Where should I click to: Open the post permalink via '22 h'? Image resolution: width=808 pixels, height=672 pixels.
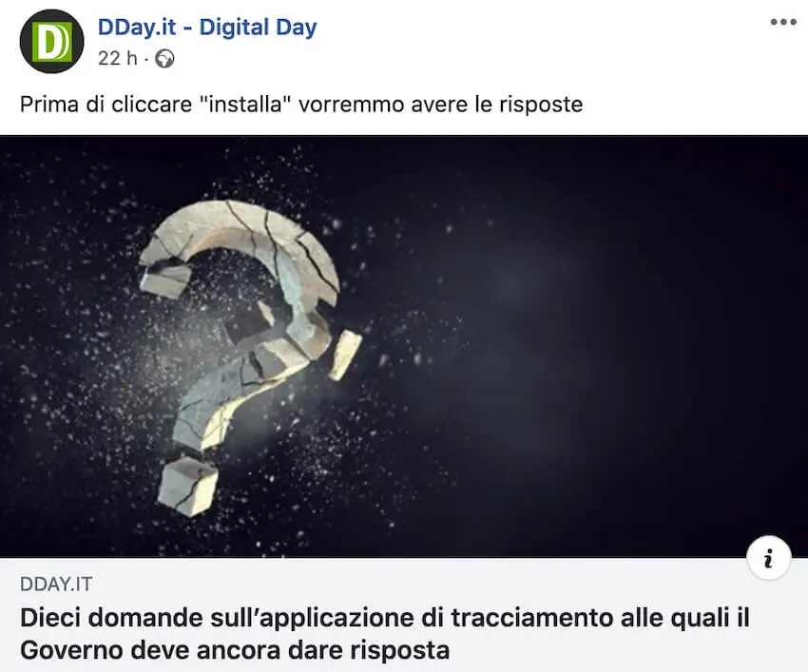(118, 58)
